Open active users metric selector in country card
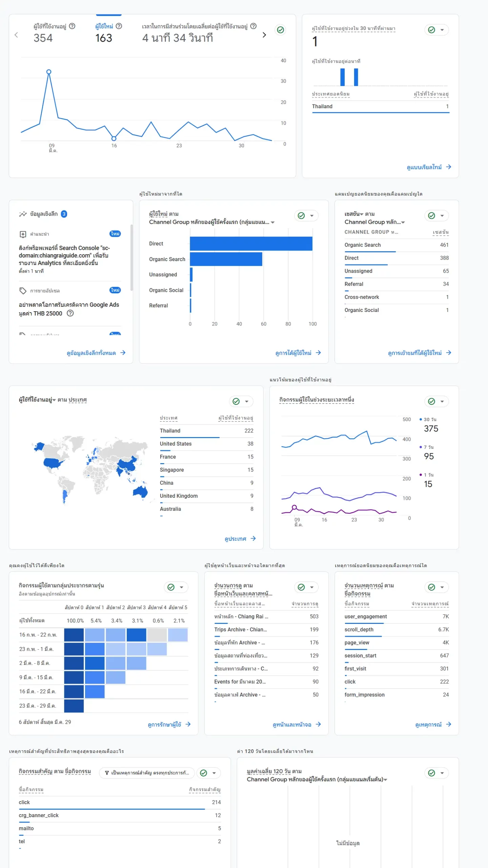This screenshot has width=488, height=868. [x=37, y=400]
